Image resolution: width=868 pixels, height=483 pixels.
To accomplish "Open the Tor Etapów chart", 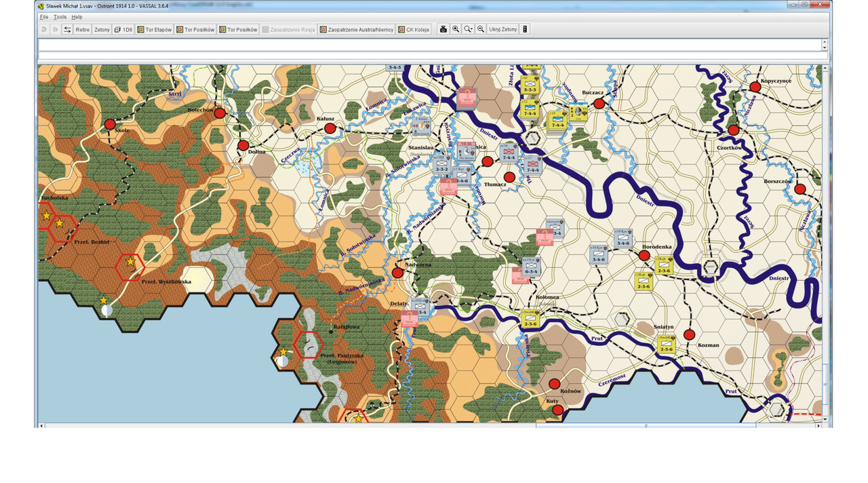I will (154, 29).
